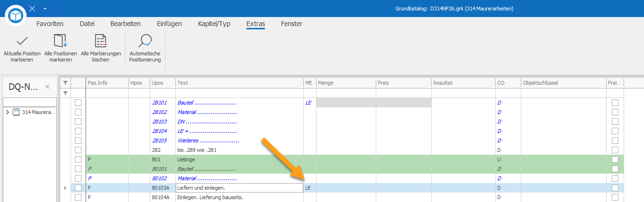Sort by the Upos column header
Image resolution: width=644 pixels, height=202 pixels.
pos(163,83)
